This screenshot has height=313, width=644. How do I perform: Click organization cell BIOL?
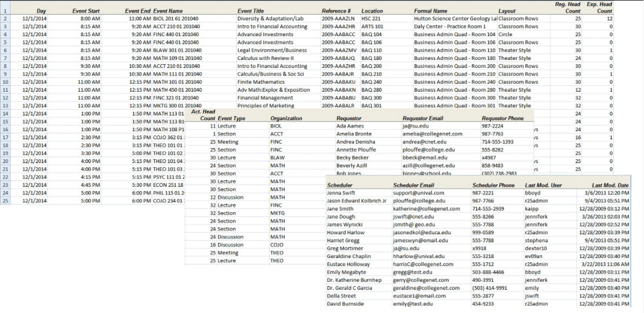(276, 126)
